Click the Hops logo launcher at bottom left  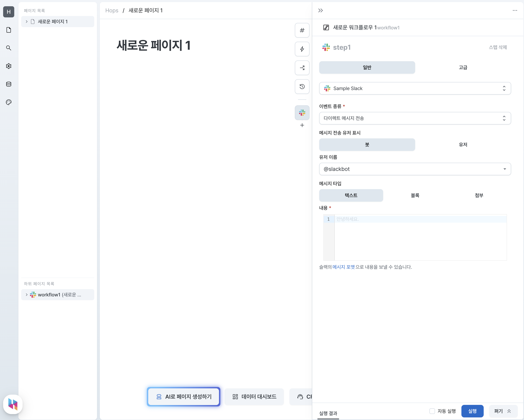pos(13,404)
